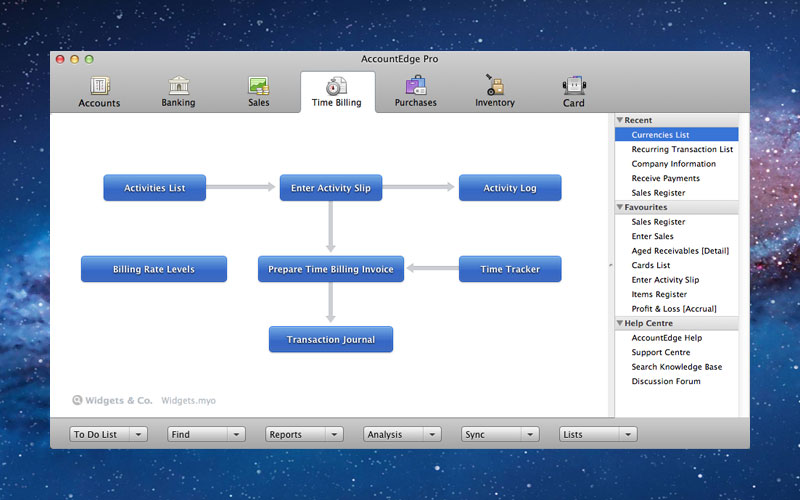Open the Banking command centre icon
Image resolution: width=800 pixels, height=500 pixels.
click(179, 85)
